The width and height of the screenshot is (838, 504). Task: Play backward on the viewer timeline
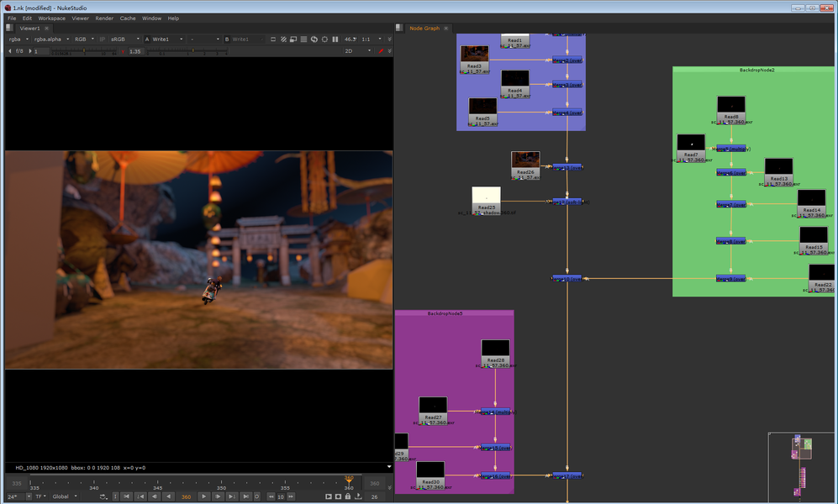(168, 496)
